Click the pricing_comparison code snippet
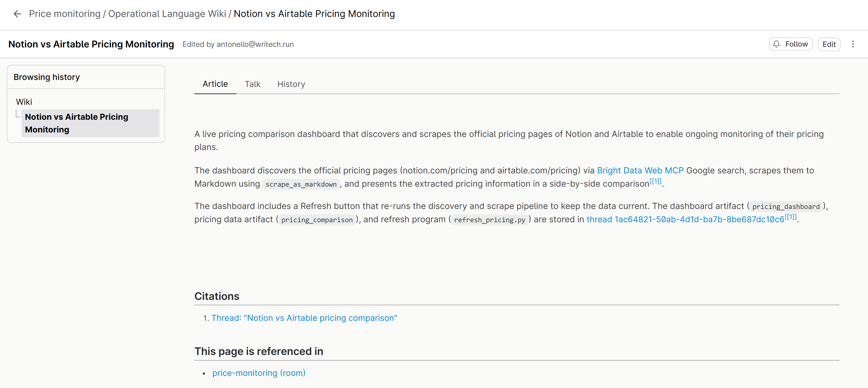 [317, 220]
